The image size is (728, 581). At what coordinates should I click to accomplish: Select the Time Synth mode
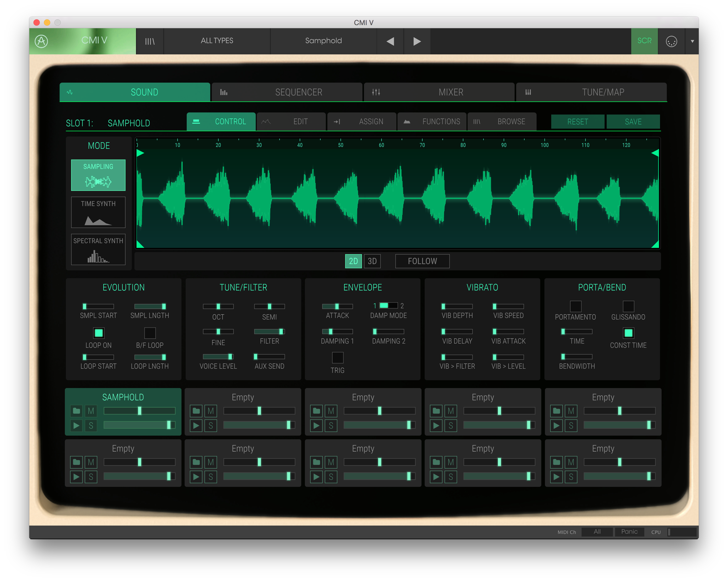98,212
